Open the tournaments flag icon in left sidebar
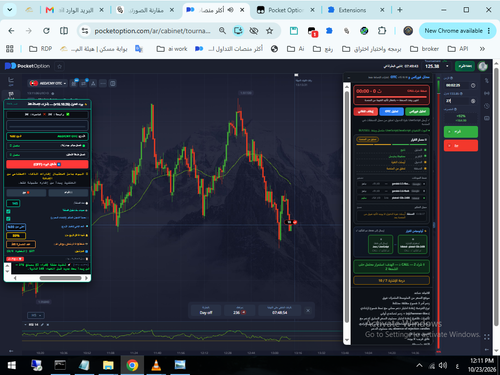Viewport: 500px width, 375px height. tap(11, 95)
